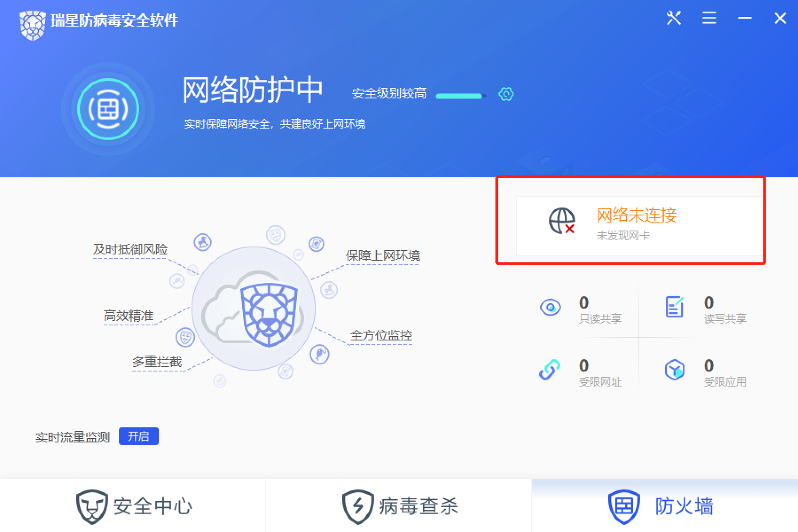Click the security level gear settings icon
798x532 pixels.
coord(506,94)
